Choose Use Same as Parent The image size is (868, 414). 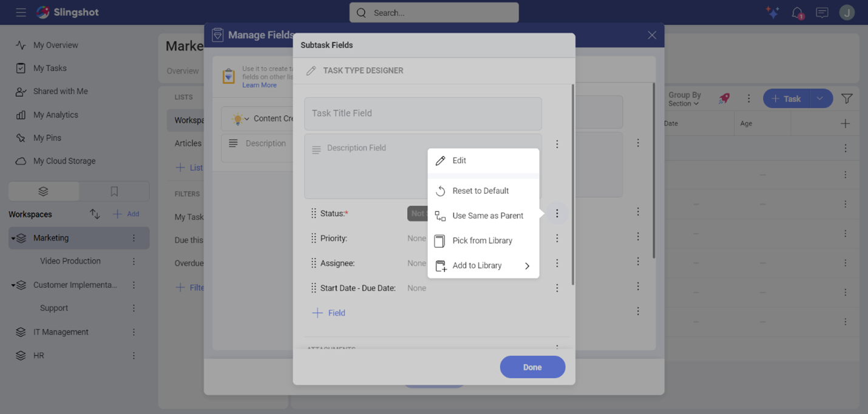pos(483,216)
